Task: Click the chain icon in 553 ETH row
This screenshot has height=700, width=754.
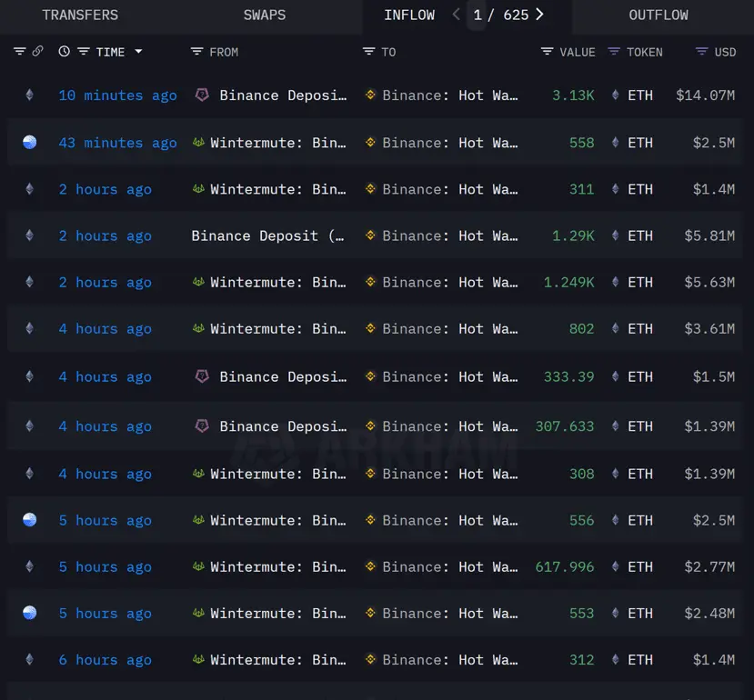Action: pyautogui.click(x=30, y=613)
